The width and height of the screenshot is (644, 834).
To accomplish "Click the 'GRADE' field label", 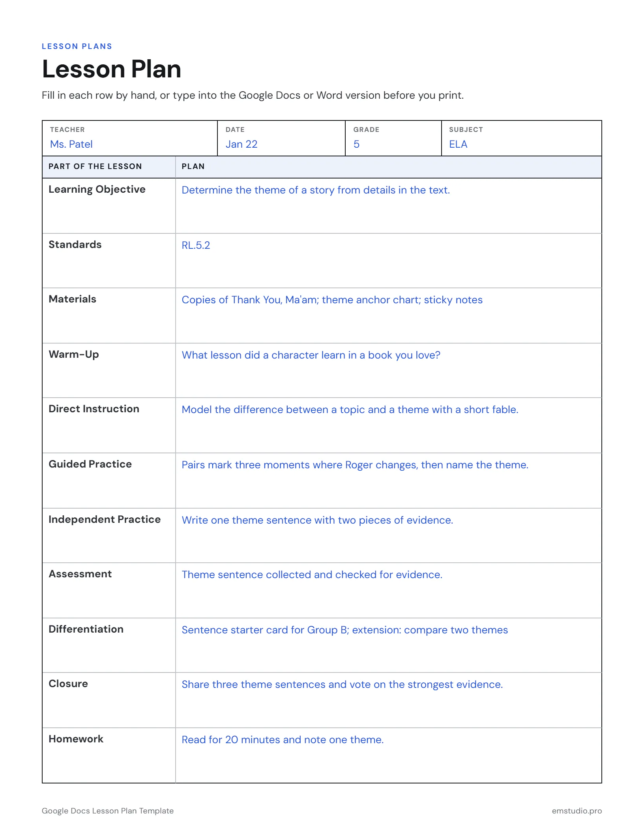I will click(x=366, y=130).
